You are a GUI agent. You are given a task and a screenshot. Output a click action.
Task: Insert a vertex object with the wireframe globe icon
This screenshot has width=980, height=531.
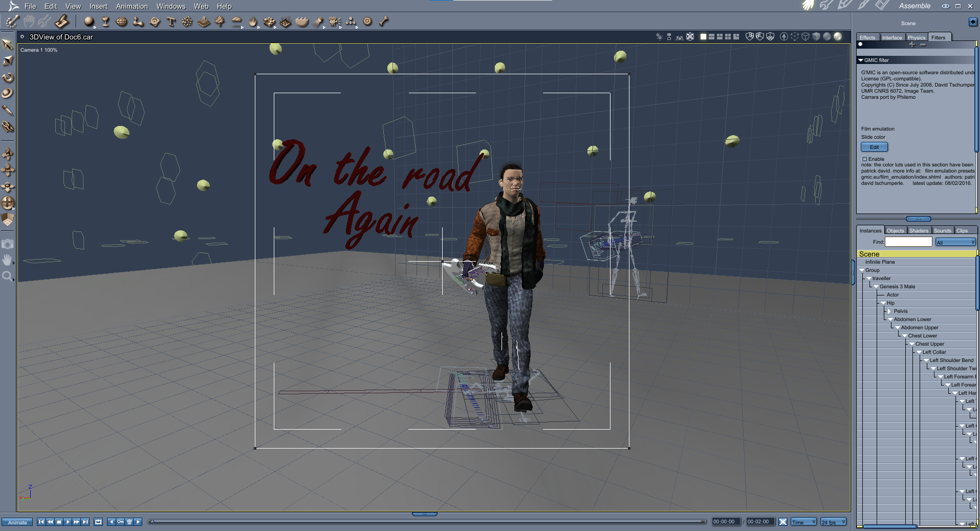pyautogui.click(x=122, y=22)
